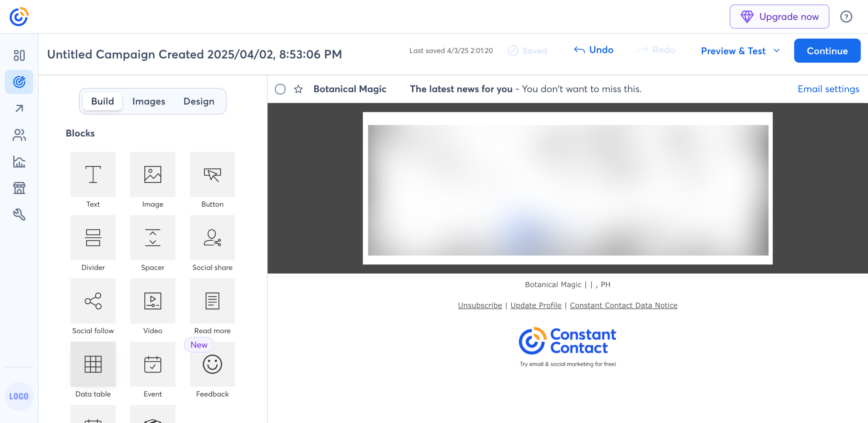Add the Video block

[x=153, y=301]
